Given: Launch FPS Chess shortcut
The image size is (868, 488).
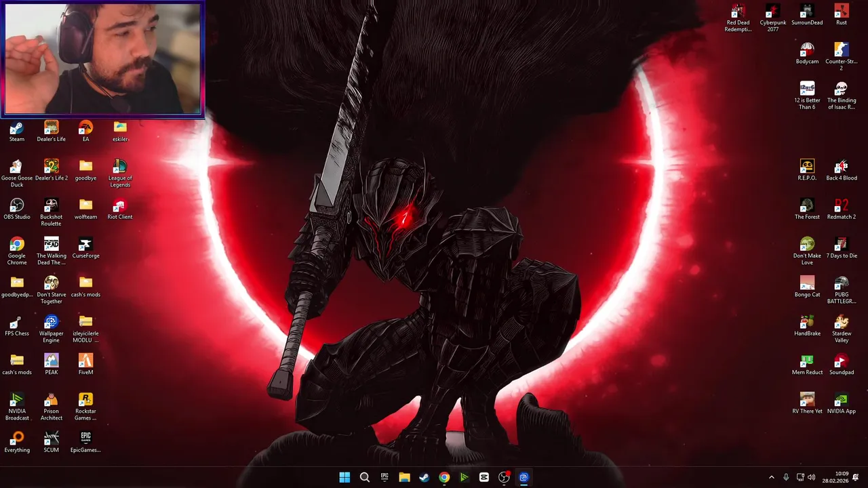Looking at the screenshot, I should pyautogui.click(x=17, y=325).
